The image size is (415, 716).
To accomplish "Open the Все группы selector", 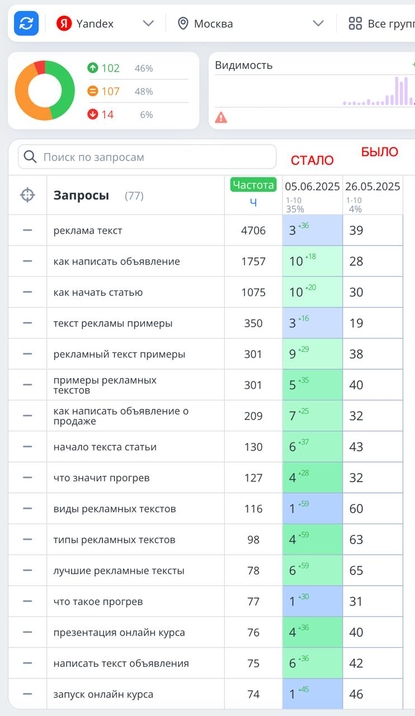I will tap(381, 23).
